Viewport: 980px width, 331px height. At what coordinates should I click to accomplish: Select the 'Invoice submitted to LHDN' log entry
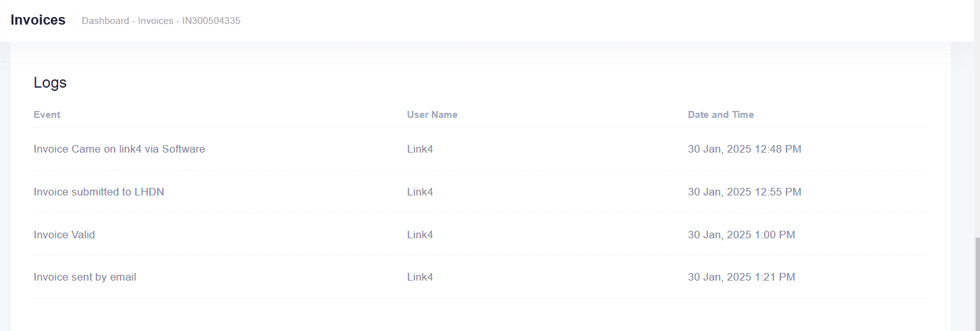click(x=99, y=192)
